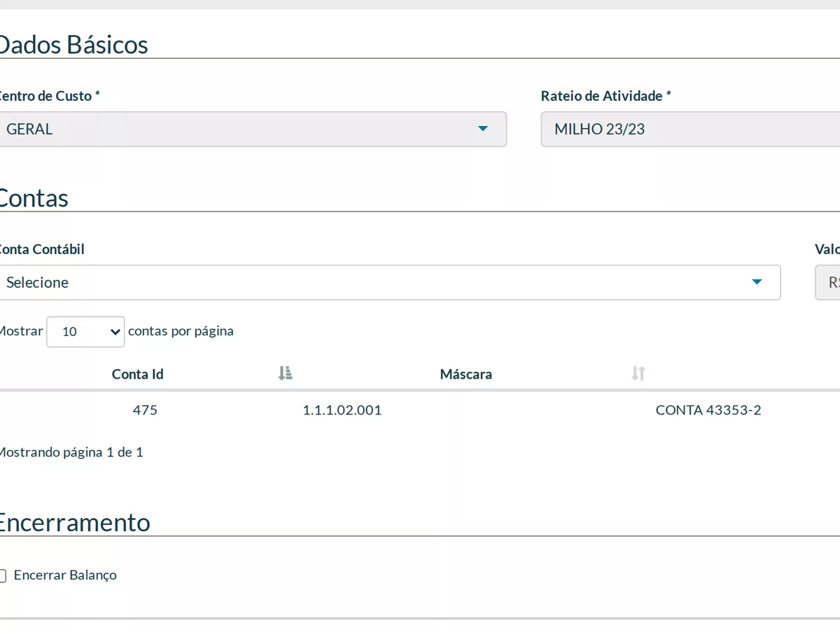
Task: Select the CONTA 43353-2 cell
Action: click(x=708, y=409)
